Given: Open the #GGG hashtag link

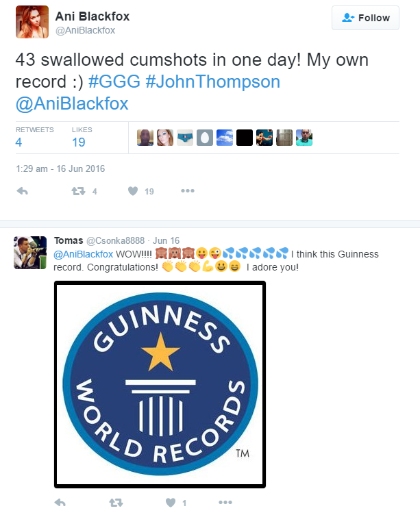Looking at the screenshot, I should pos(114,81).
